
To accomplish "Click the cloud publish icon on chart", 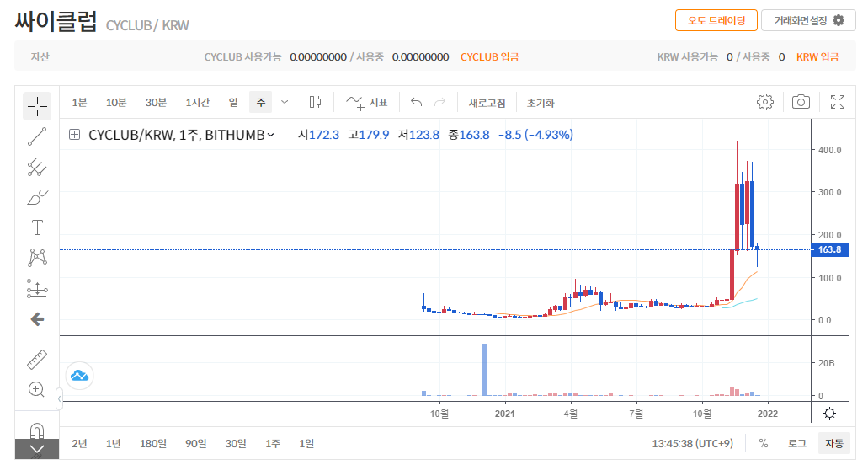I will [x=79, y=376].
